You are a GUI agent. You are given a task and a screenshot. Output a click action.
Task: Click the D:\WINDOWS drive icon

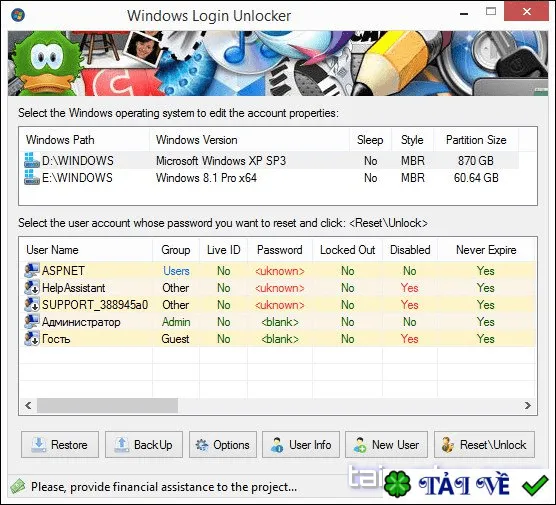pos(32,160)
